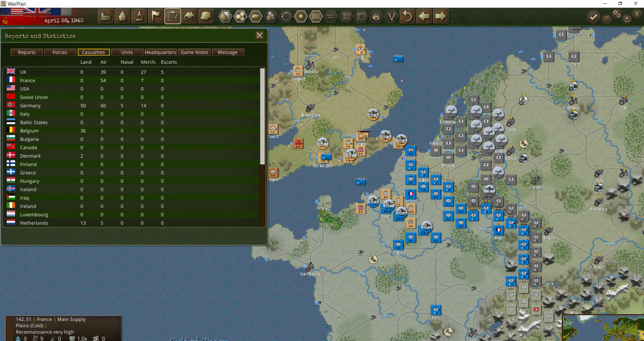
Task: Toggle the crosshair target hex icon
Action: [x=286, y=16]
